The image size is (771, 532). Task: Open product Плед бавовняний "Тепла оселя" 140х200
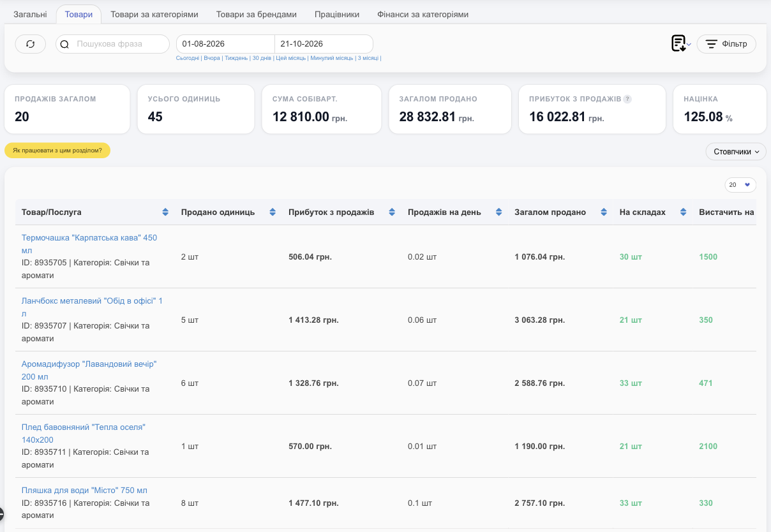tap(84, 434)
